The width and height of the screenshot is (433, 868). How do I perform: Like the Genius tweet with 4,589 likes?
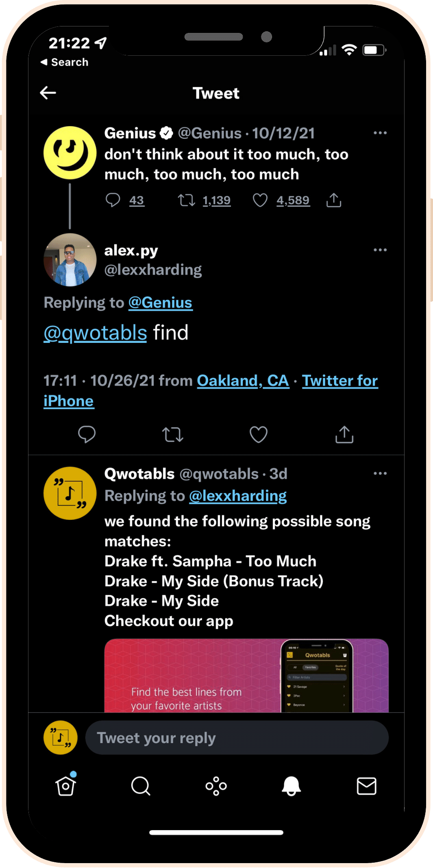point(260,200)
